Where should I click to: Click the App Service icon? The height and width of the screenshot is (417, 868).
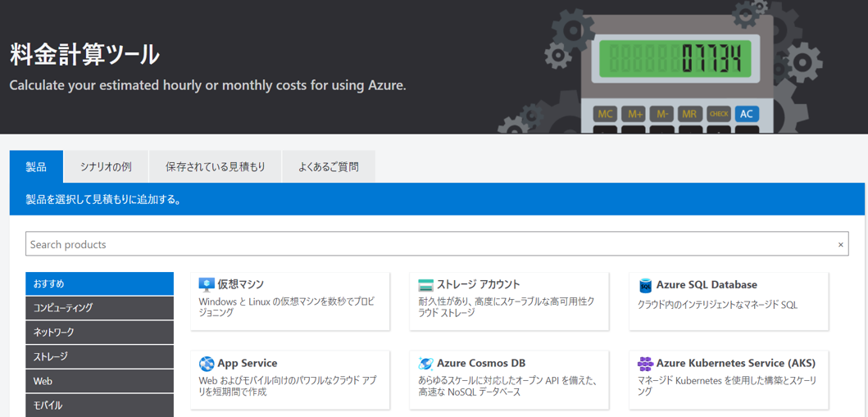point(207,364)
